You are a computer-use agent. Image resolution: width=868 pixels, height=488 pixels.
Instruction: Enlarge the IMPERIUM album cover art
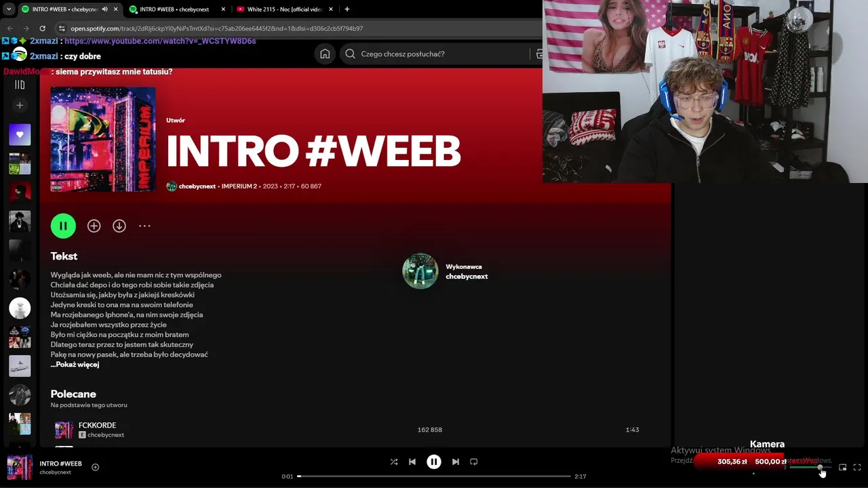[x=103, y=139]
